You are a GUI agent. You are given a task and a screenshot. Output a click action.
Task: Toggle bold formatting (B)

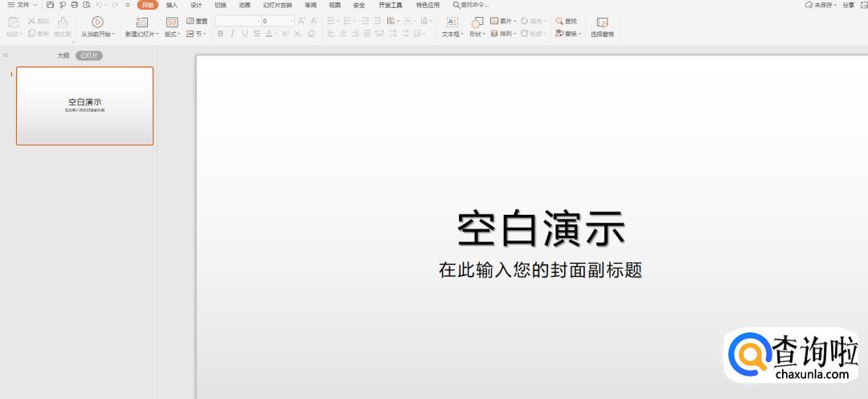click(x=221, y=34)
